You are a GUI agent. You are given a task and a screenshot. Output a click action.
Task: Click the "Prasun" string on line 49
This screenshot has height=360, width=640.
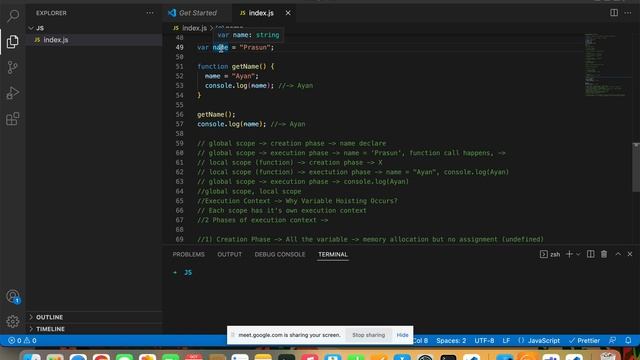(255, 47)
